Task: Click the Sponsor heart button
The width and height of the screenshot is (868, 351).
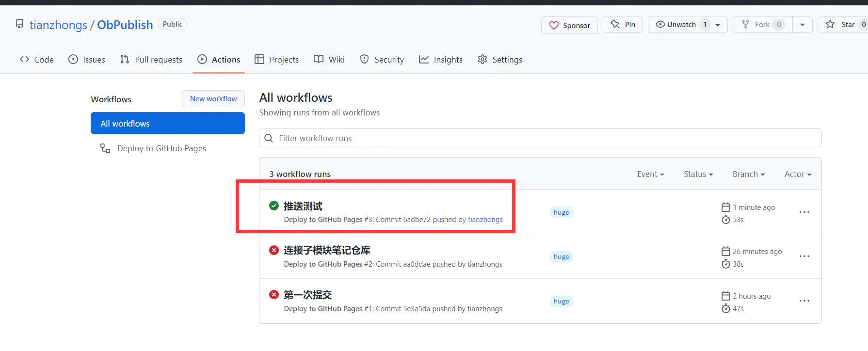Action: (x=569, y=25)
